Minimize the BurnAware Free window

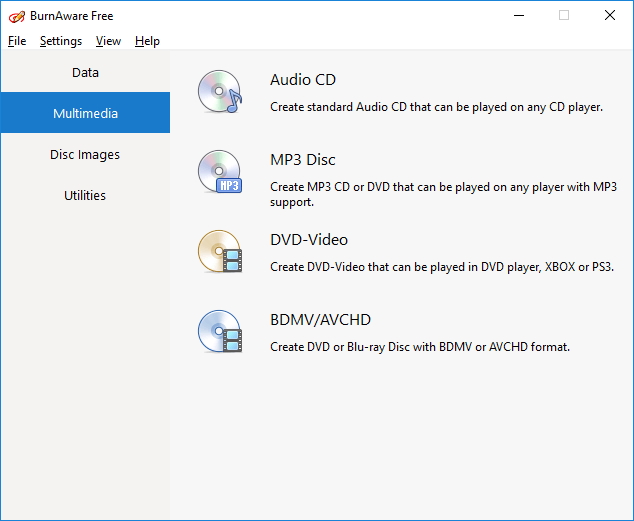(518, 16)
